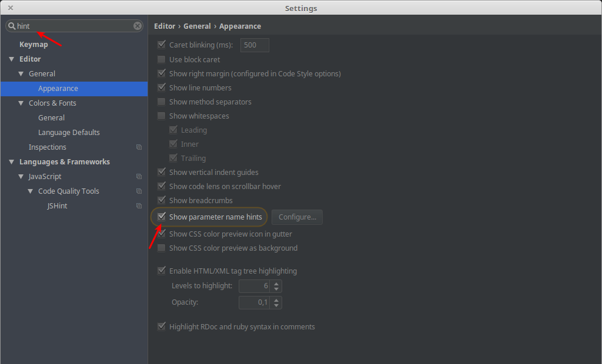Toggle Show parameter name hints checkbox
This screenshot has width=602, height=364.
(x=162, y=217)
